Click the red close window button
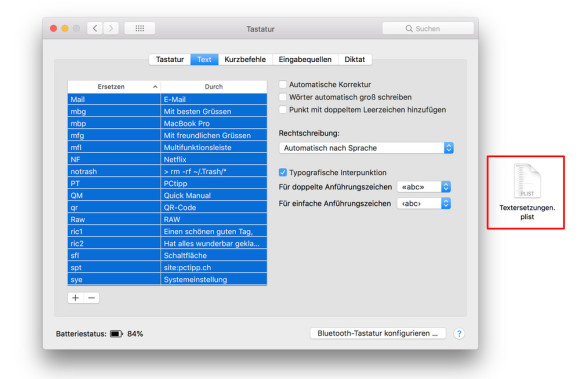 pos(54,28)
